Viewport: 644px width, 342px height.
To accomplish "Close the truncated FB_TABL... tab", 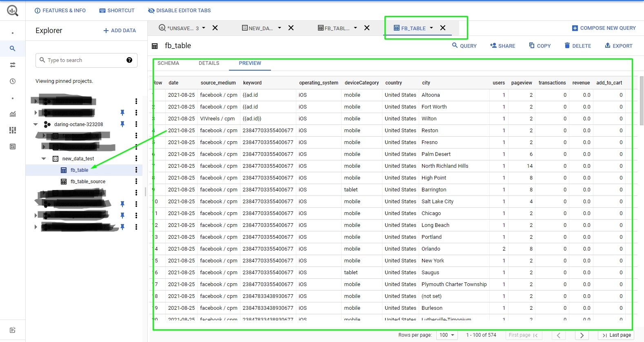I will click(367, 28).
